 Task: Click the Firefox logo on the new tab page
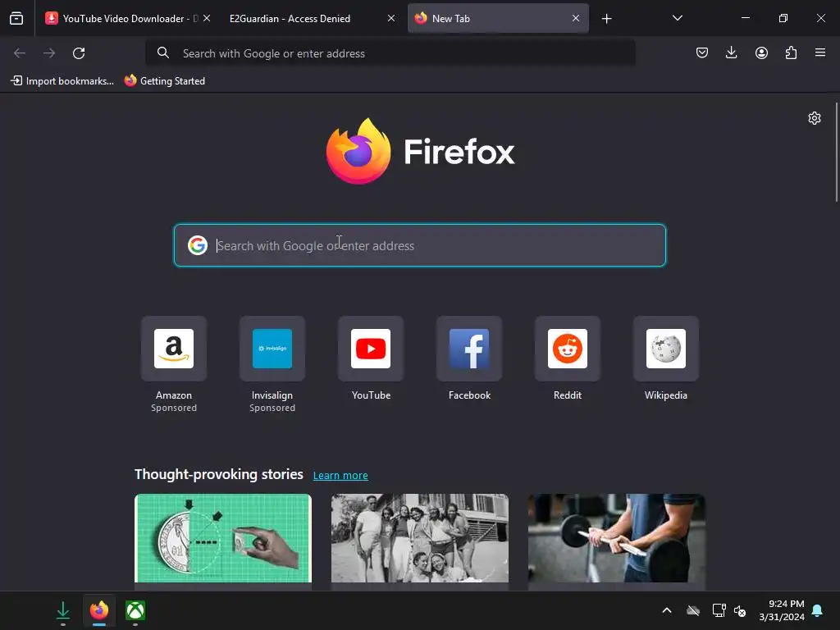click(420, 151)
